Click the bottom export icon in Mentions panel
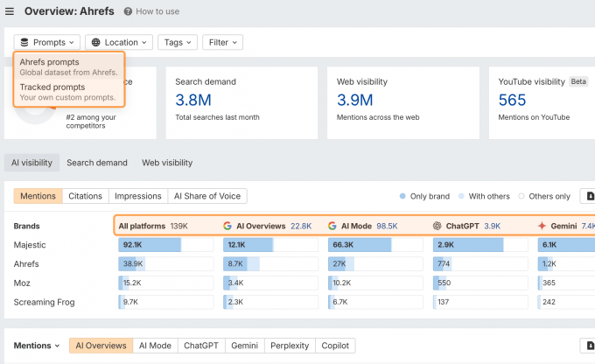The height and width of the screenshot is (364, 595). 588,346
